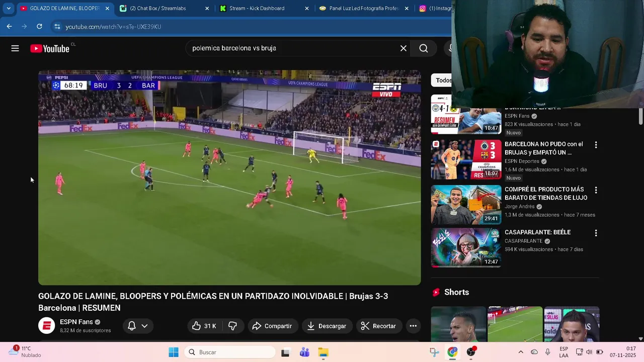This screenshot has height=362, width=644.
Task: Expand the notification options chevron
Action: coord(144,326)
